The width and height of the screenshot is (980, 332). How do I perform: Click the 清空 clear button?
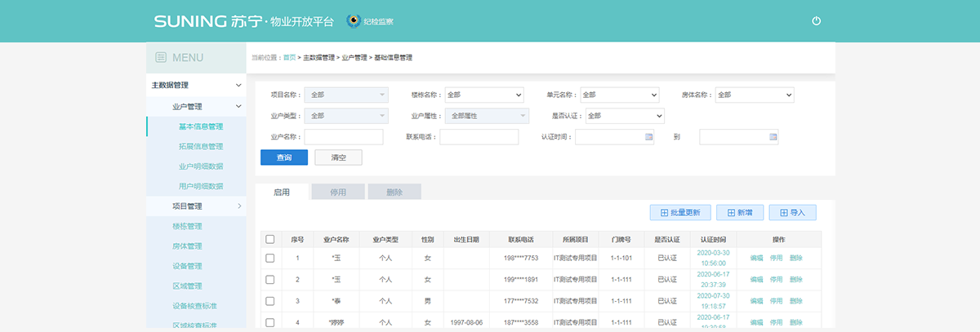338,157
